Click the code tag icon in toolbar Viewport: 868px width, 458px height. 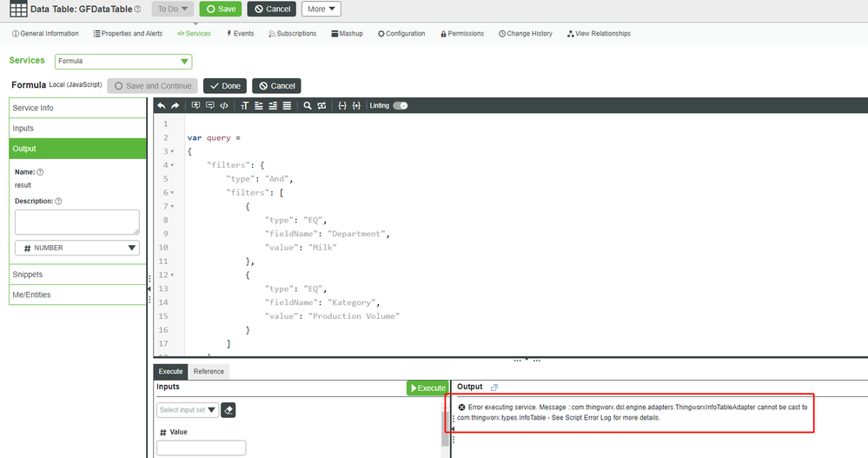point(224,106)
